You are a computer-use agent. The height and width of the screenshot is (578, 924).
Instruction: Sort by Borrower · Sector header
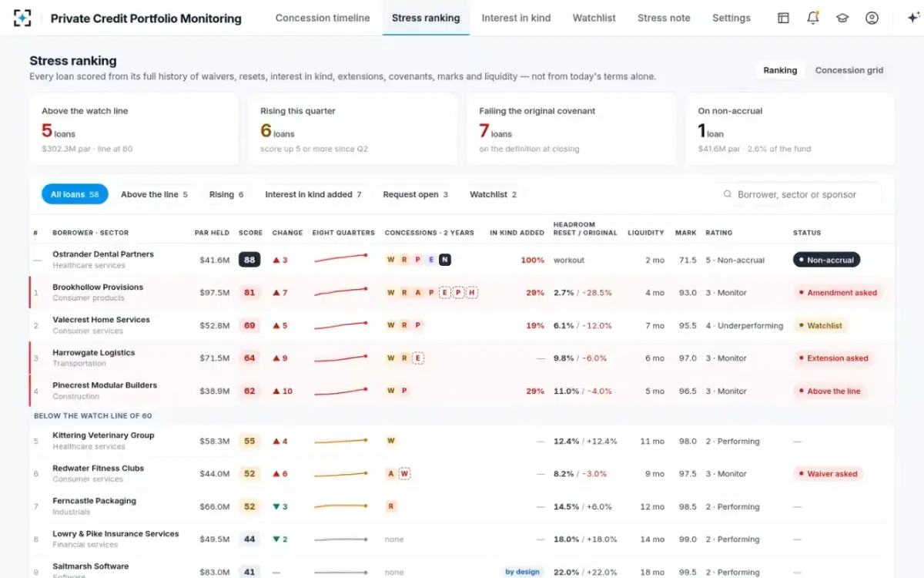tap(90, 233)
